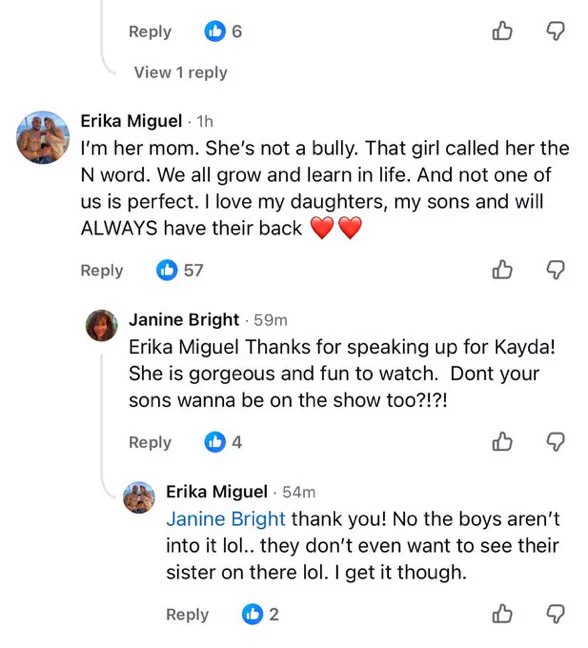The height and width of the screenshot is (648, 588).
Task: Thumbs up Erika Miguel's 54m reply
Action: (x=502, y=614)
